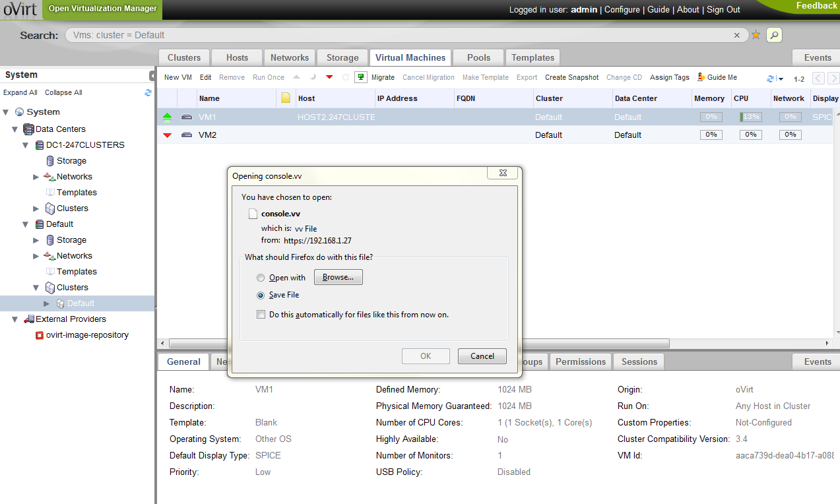840x504 pixels.
Task: Click the Guide Me toolbar icon
Action: coord(701,77)
